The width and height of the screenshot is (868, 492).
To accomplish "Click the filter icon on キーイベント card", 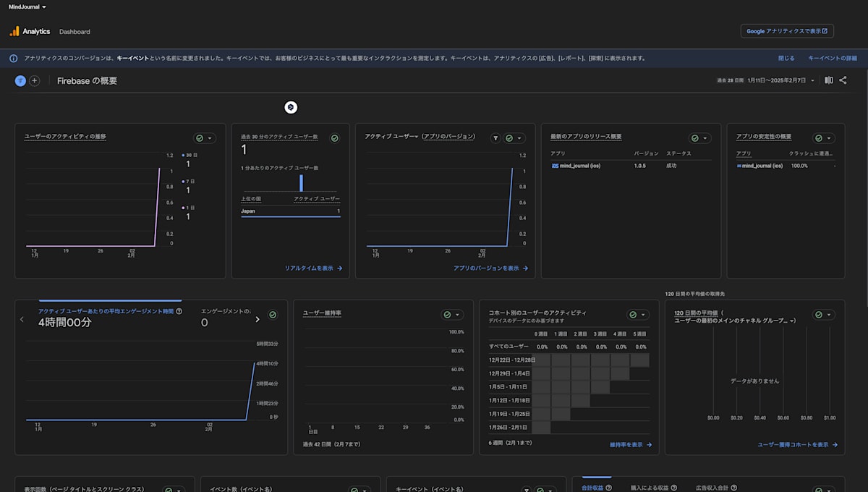I will click(526, 490).
